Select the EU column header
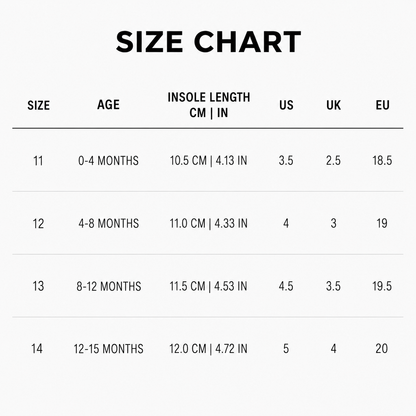The image size is (416, 416). tap(382, 105)
